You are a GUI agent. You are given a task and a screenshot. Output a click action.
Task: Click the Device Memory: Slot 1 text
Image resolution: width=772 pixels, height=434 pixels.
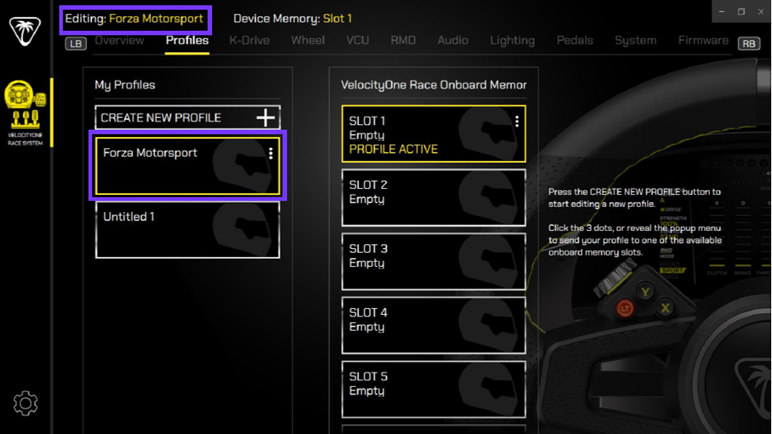(x=292, y=19)
